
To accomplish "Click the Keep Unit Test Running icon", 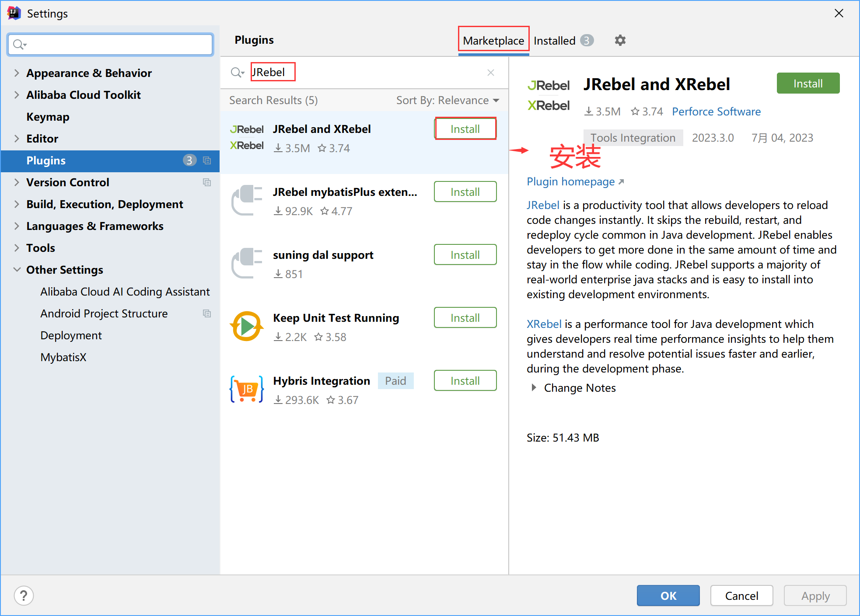I will coord(247,326).
